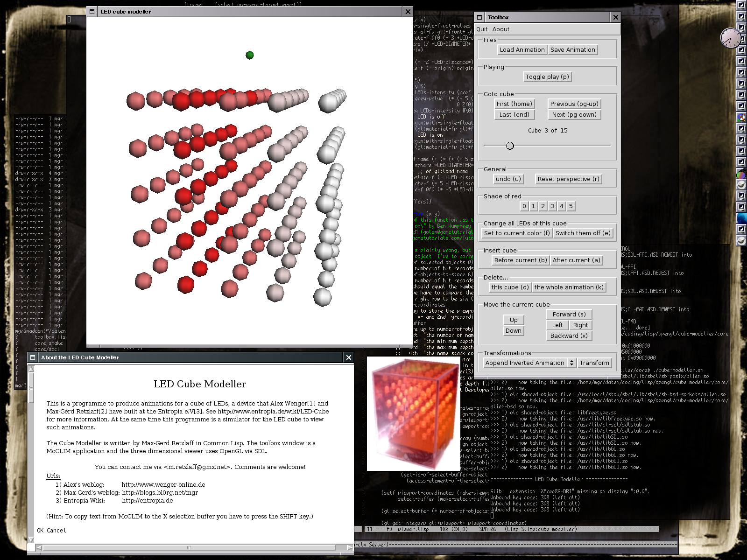Select shade of red 3

552,206
